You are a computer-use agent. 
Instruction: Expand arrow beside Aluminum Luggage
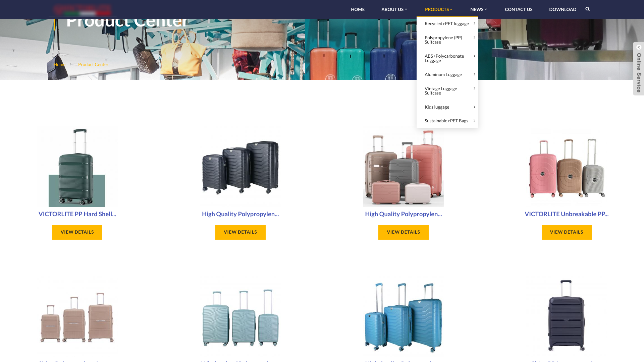[474, 74]
